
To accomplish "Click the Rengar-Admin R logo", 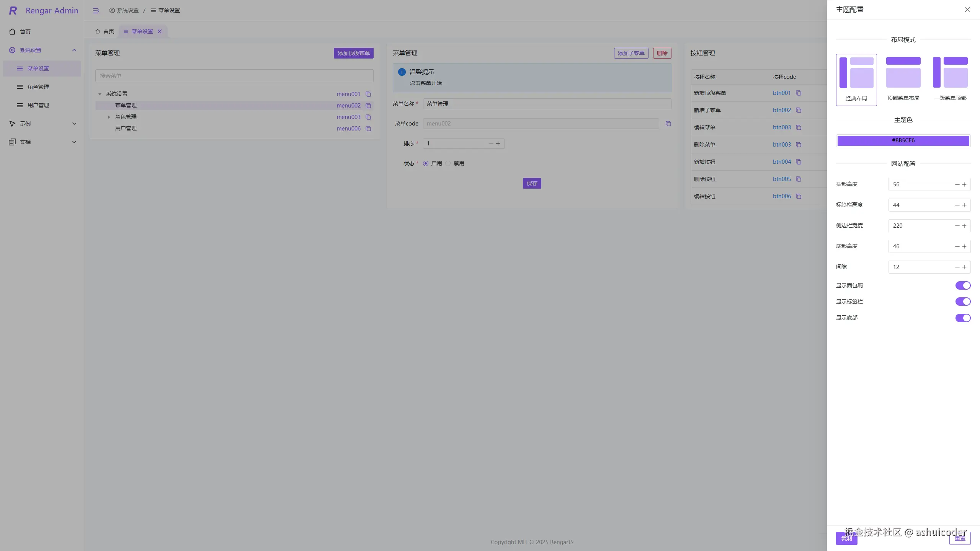I will [x=13, y=11].
